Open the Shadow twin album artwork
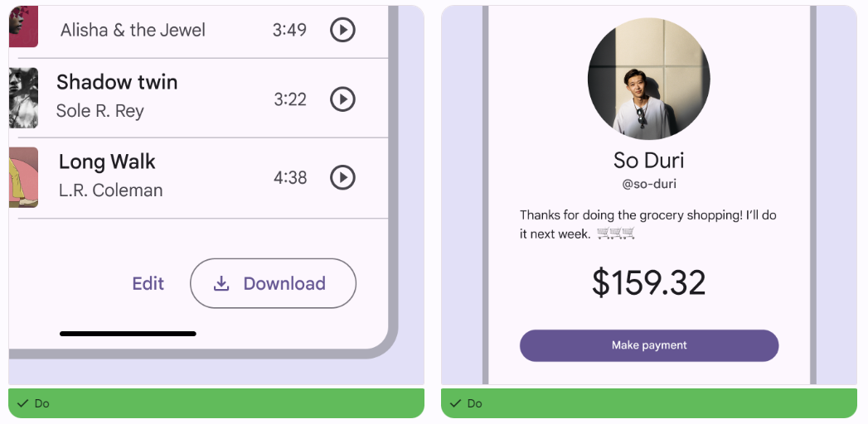The height and width of the screenshot is (424, 868). (x=23, y=98)
